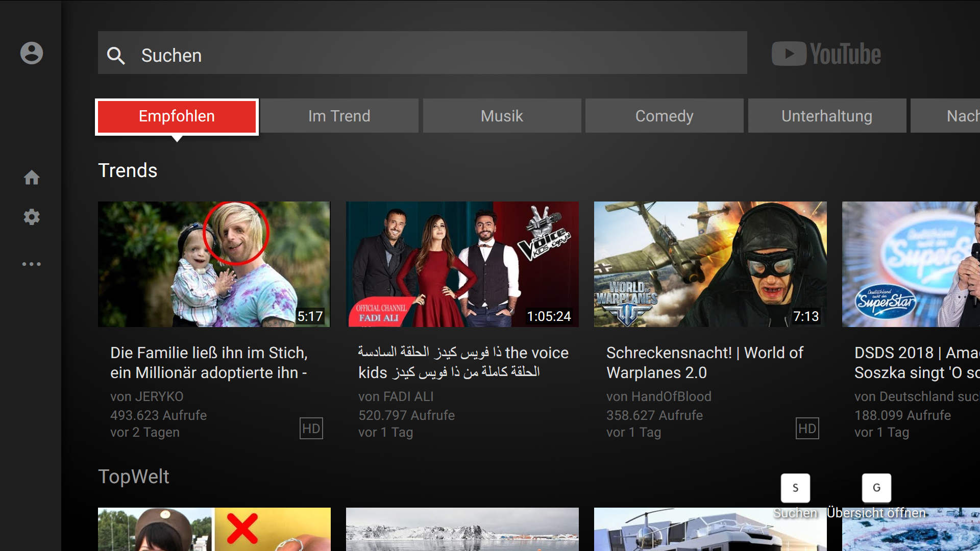Switch to the Comedy tab

click(x=664, y=116)
